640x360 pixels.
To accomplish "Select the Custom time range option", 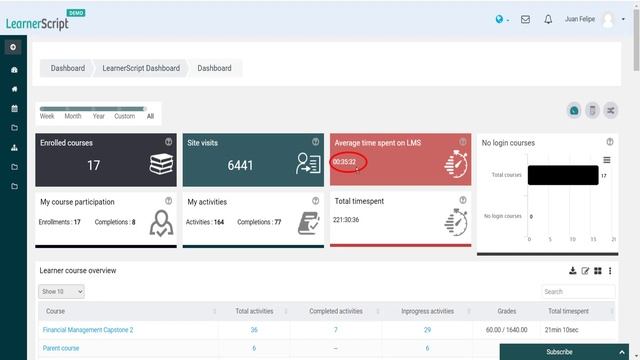I will coord(124,116).
